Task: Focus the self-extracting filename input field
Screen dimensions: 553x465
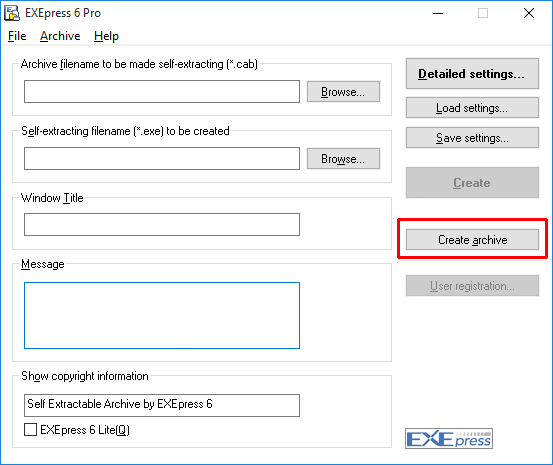Action: pyautogui.click(x=162, y=159)
